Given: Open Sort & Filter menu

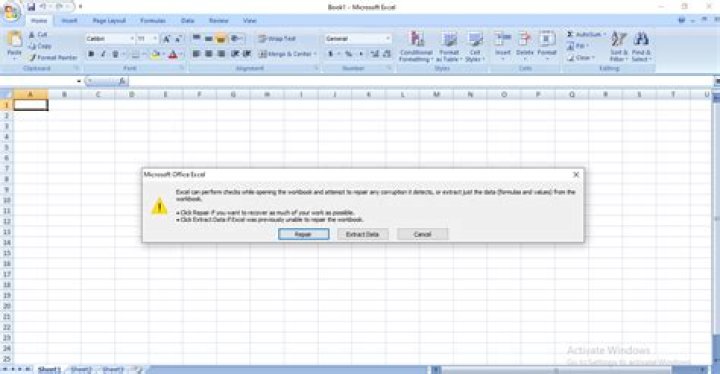Looking at the screenshot, I should [619, 46].
